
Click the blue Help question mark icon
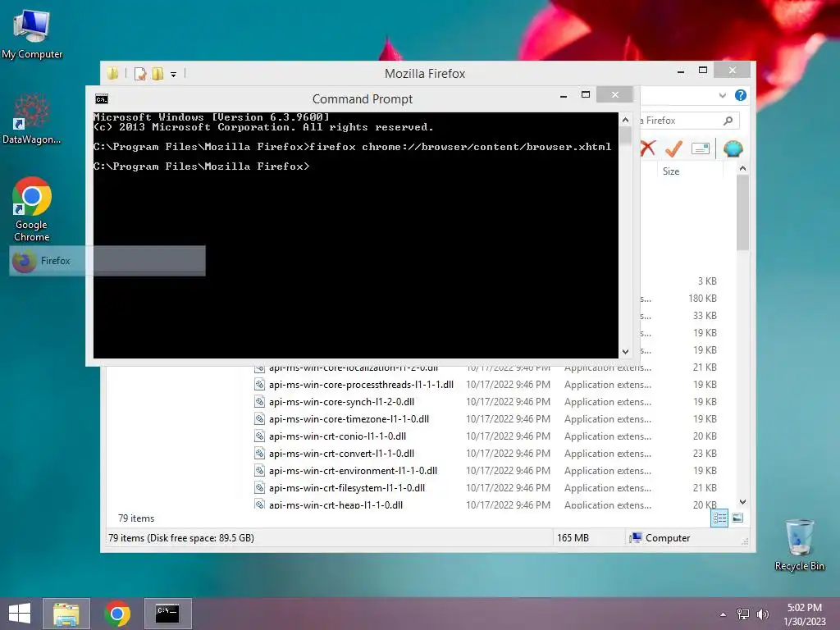(741, 95)
